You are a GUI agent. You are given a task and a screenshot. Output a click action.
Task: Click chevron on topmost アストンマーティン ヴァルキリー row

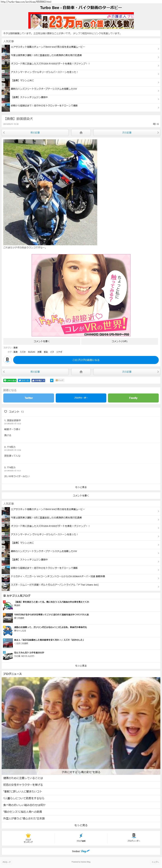[158, 74]
